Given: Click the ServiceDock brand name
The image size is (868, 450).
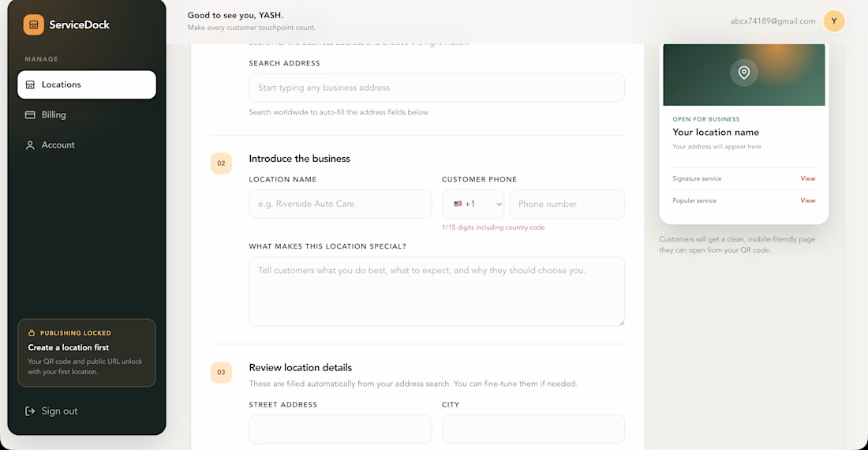Looking at the screenshot, I should [x=79, y=25].
